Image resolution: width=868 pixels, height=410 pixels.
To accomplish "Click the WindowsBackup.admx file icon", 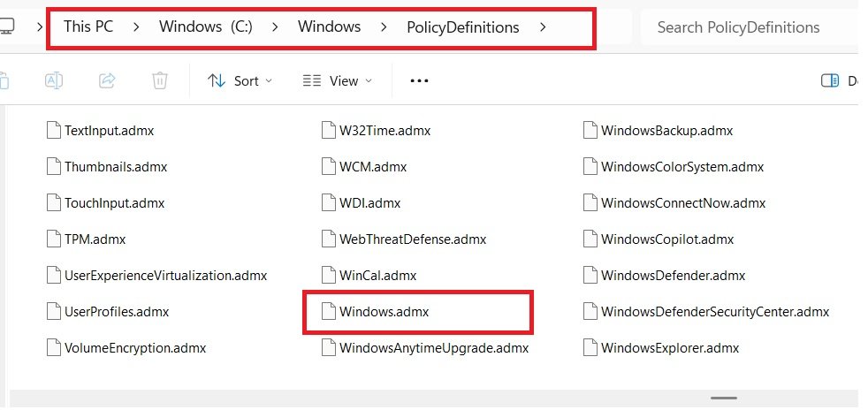I will click(590, 131).
